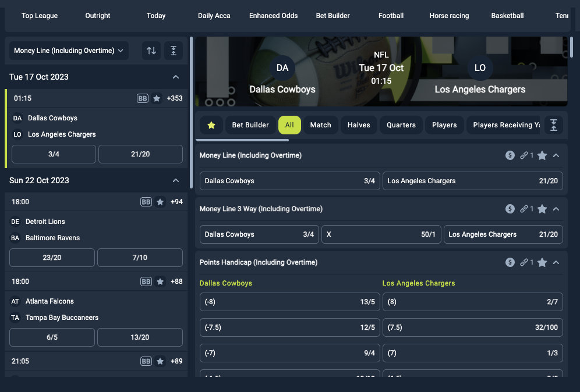Open the Daily Acca section
The height and width of the screenshot is (392, 580).
click(x=214, y=16)
